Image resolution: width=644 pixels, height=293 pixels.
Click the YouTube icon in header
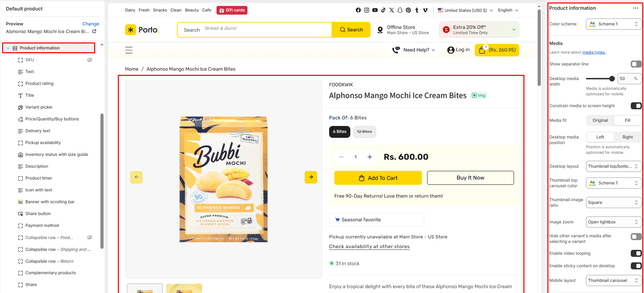[x=375, y=10]
